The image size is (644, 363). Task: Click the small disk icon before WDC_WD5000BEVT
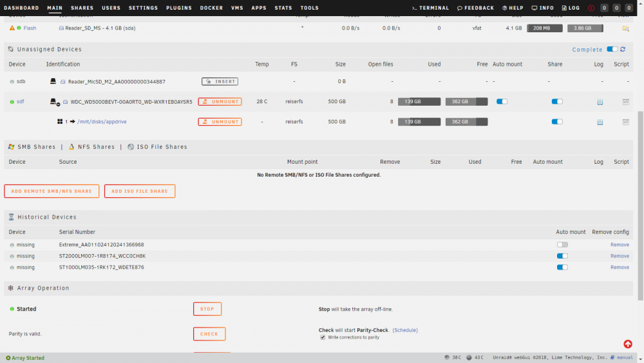[65, 101]
